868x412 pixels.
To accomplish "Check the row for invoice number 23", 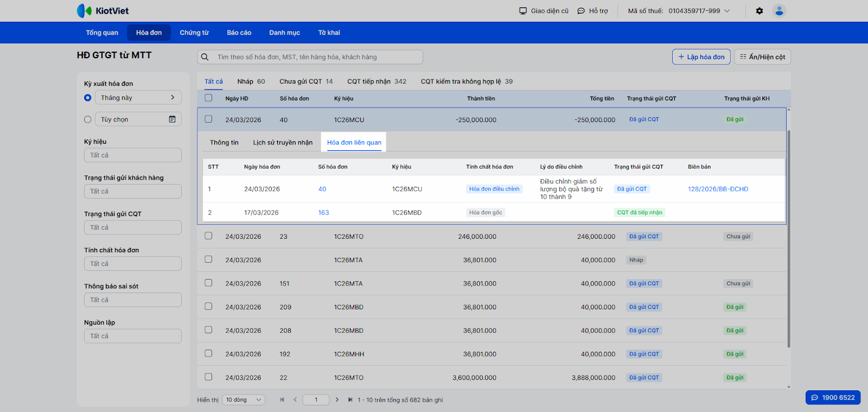I will click(x=208, y=236).
